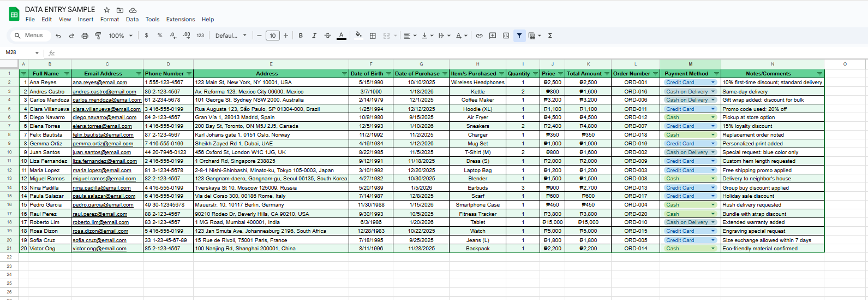Open the Insert menu

click(86, 19)
